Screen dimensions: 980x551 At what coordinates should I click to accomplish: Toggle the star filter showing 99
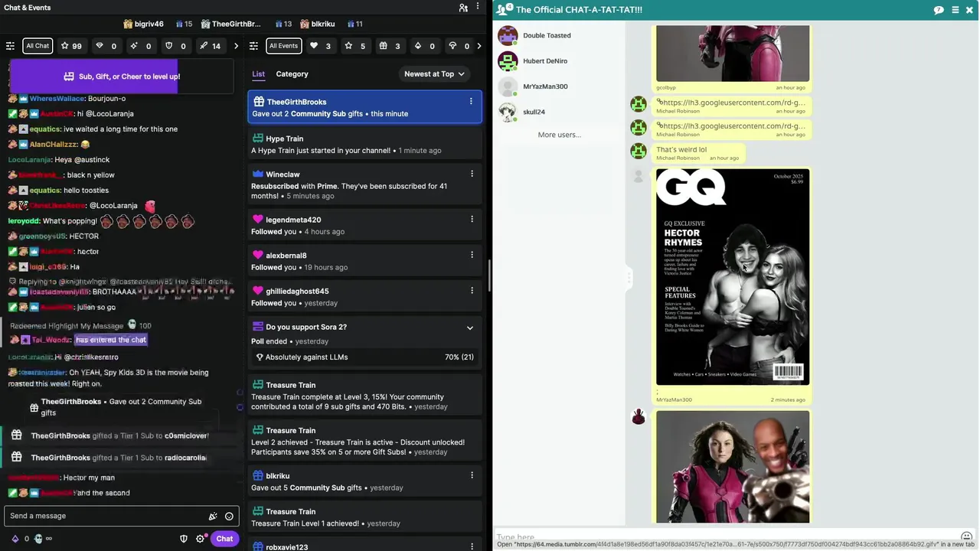(71, 46)
